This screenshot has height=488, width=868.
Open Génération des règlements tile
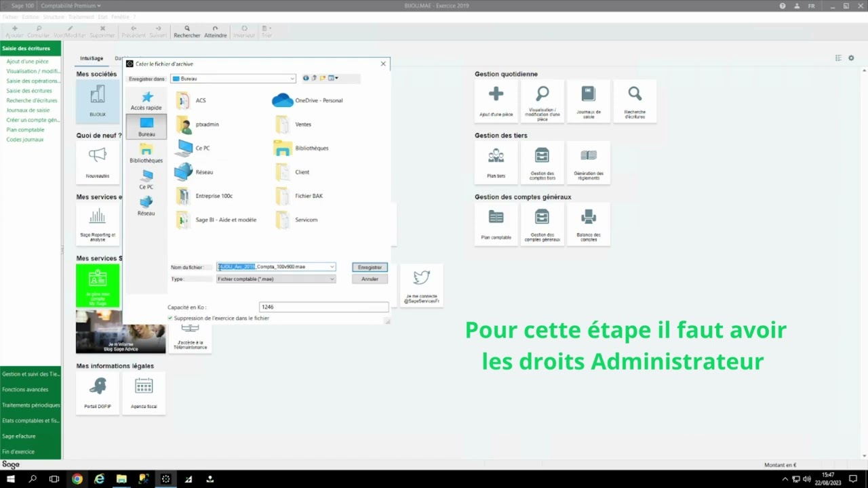point(589,163)
